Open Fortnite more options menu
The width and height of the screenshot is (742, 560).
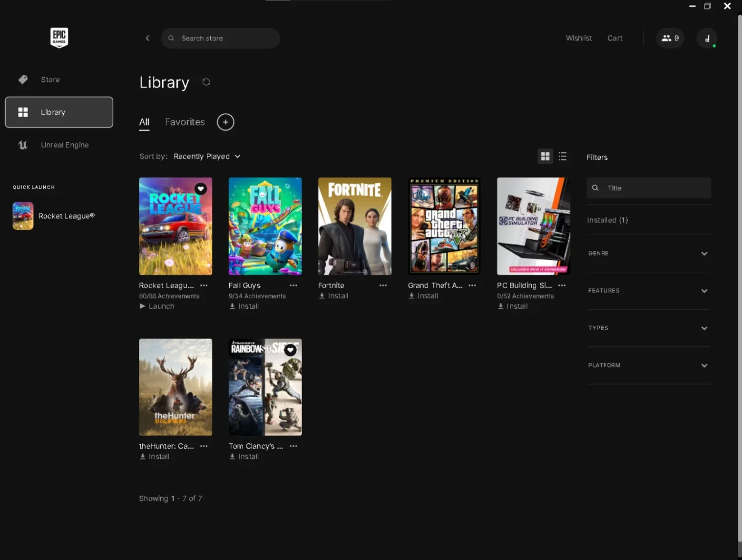383,285
